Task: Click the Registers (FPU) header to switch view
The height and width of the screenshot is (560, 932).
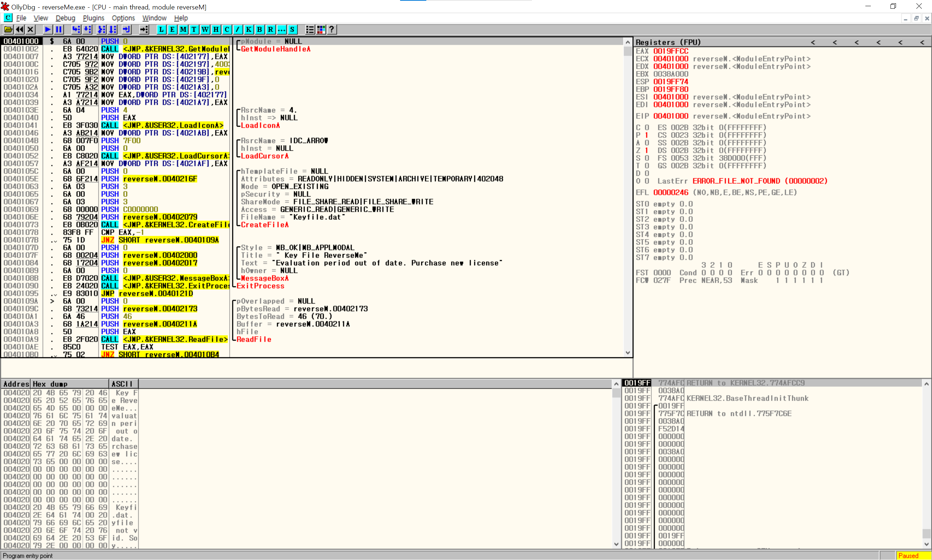Action: [x=668, y=42]
